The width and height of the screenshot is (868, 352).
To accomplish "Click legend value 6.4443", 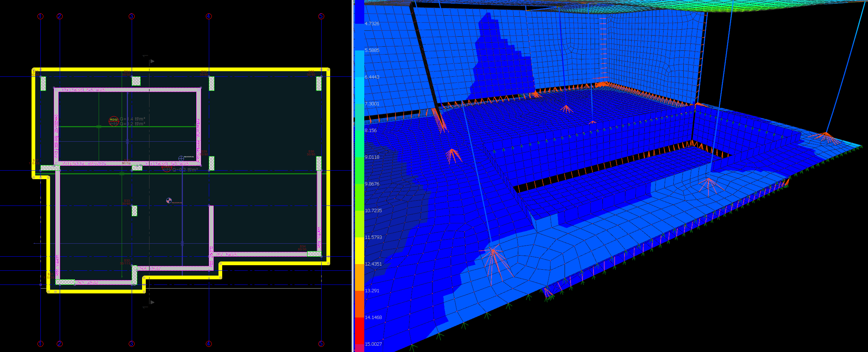I will (x=372, y=77).
